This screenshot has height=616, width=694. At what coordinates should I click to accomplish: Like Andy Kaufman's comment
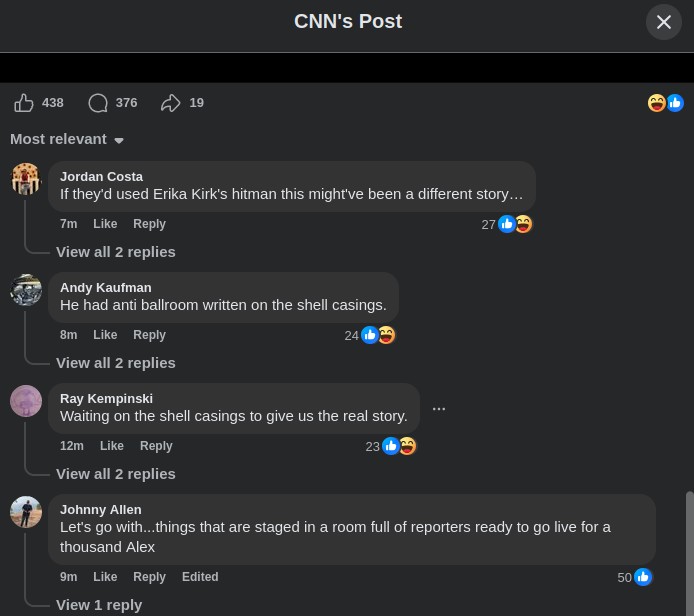(x=105, y=335)
